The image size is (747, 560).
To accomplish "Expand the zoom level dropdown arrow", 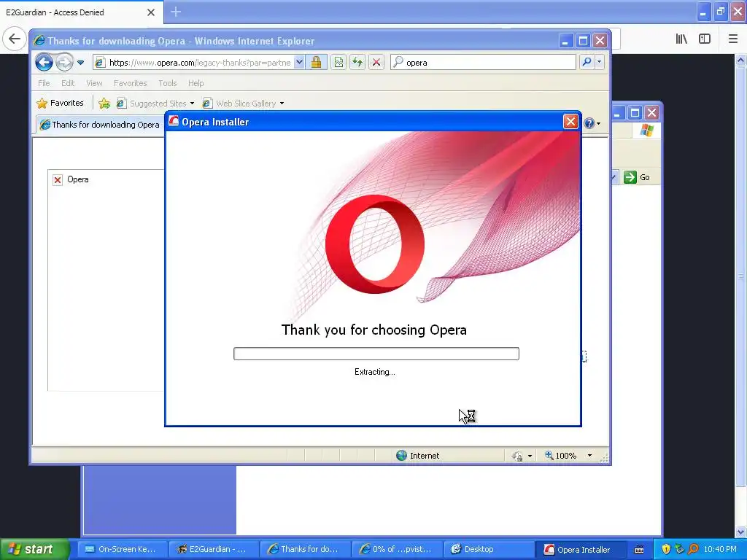I will [x=589, y=456].
